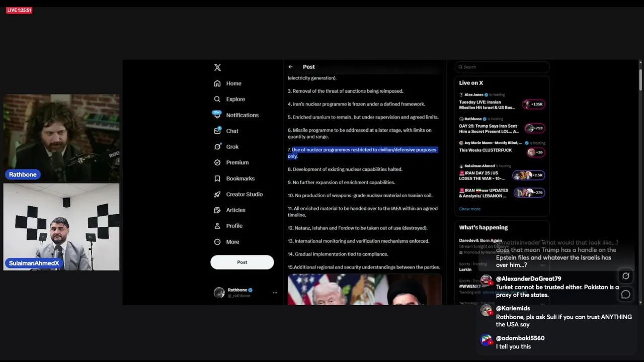Viewport: 644px width, 362px height.
Task: Click @Karlemids chat avatar
Action: click(x=486, y=311)
